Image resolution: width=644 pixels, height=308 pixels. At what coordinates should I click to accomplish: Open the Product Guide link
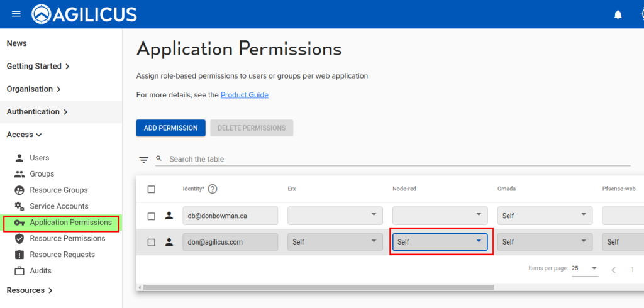[244, 95]
